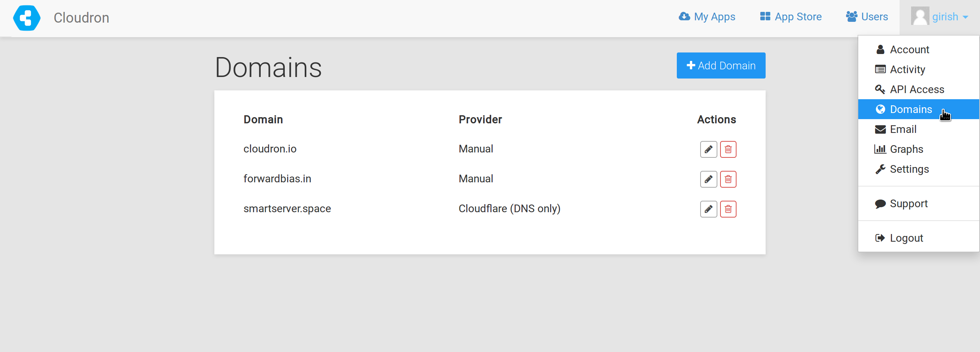Viewport: 980px width, 352px height.
Task: Open Graphs from the dropdown menu
Action: [x=906, y=149]
